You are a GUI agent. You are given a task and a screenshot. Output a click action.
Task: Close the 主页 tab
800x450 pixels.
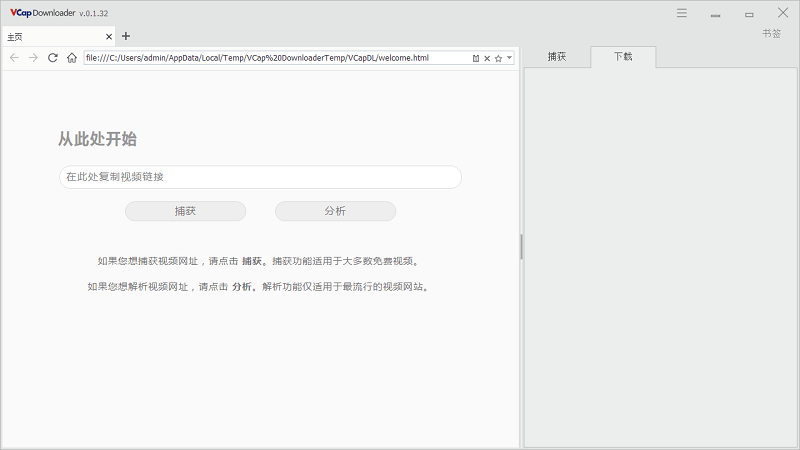109,36
